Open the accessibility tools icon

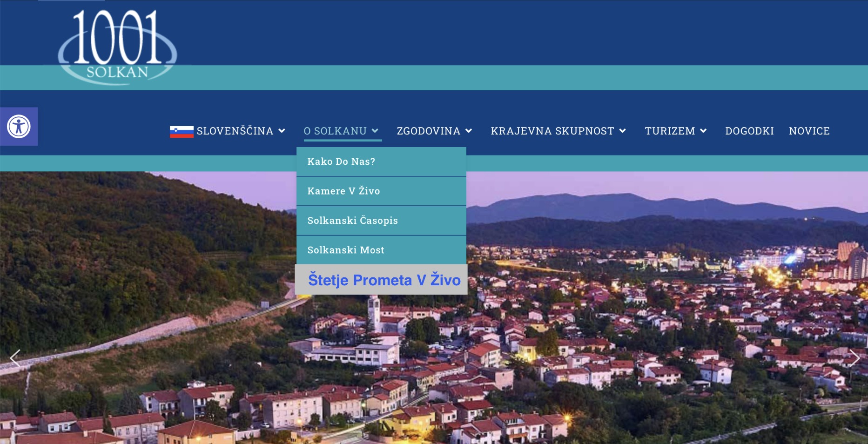click(19, 127)
